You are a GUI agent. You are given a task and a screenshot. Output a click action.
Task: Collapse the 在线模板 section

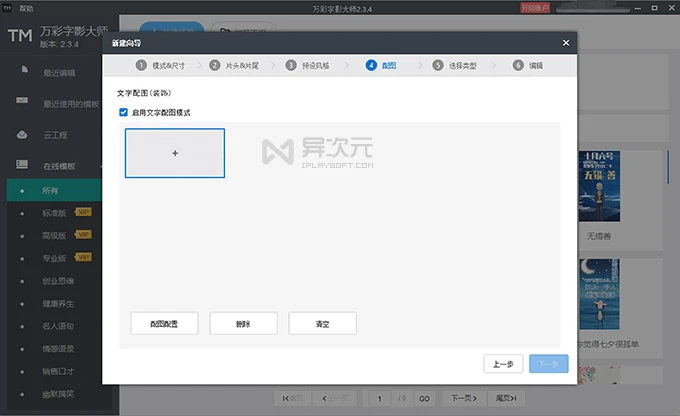pos(59,166)
